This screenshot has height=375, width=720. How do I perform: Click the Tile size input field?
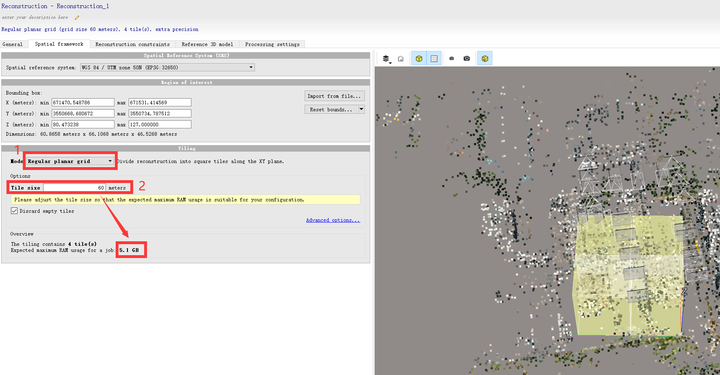coord(74,188)
